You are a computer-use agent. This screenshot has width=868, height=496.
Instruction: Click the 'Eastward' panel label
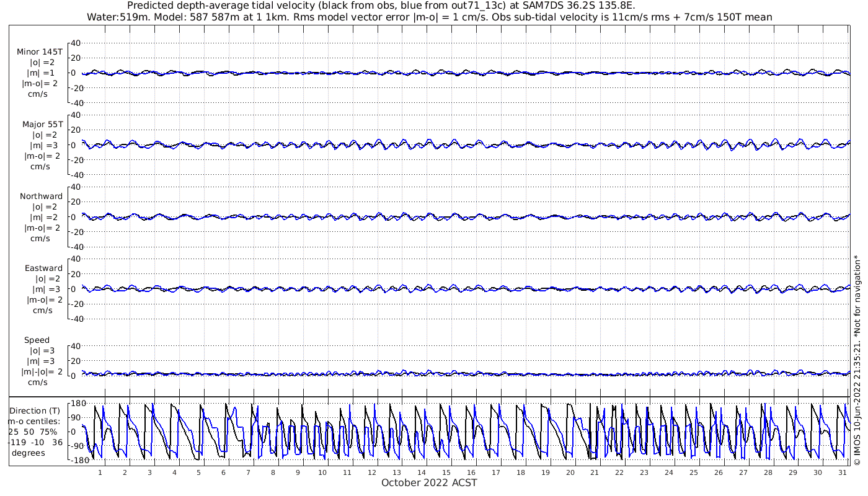click(x=43, y=268)
